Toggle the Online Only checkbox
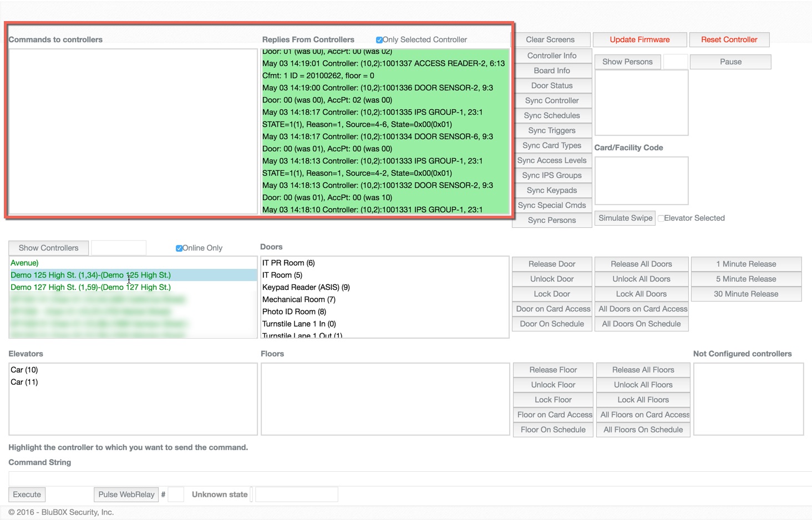 pos(179,248)
